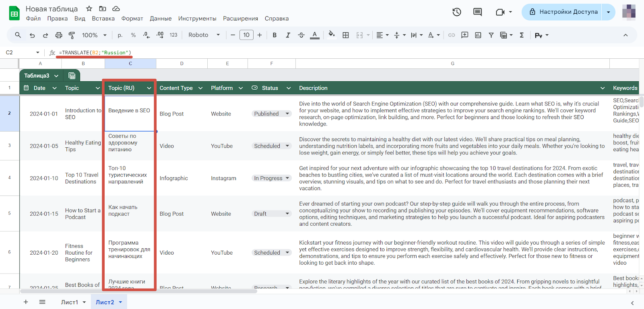Click the create filter funnel icon
The height and width of the screenshot is (309, 644).
pos(491,35)
